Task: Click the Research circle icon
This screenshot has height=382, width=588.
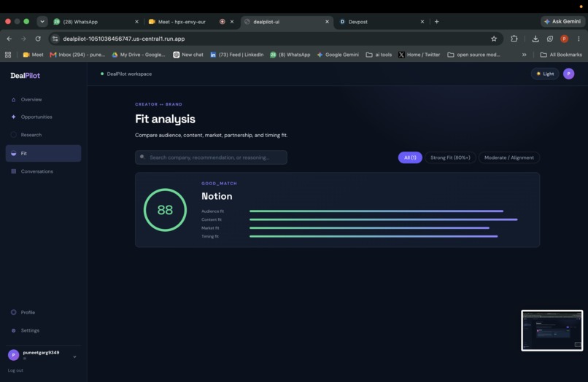Action: tap(14, 135)
